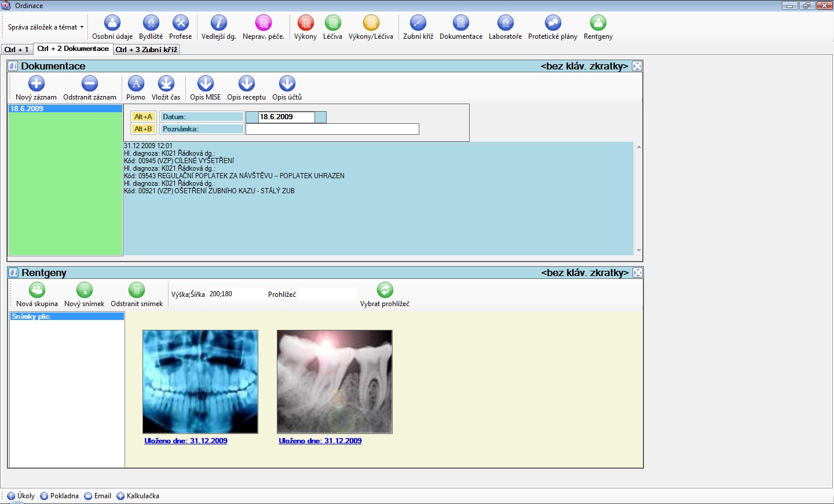Click the Alt+A shortcut button
The height and width of the screenshot is (504, 834).
coord(143,117)
